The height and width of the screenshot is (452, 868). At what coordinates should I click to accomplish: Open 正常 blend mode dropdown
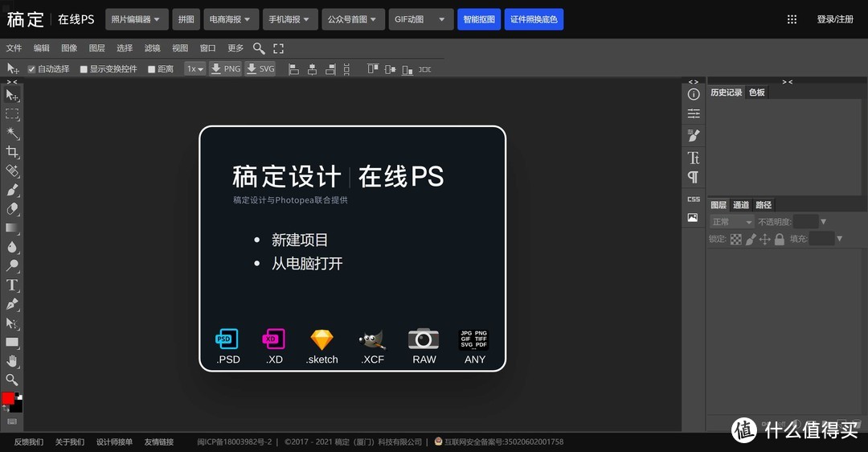[732, 221]
